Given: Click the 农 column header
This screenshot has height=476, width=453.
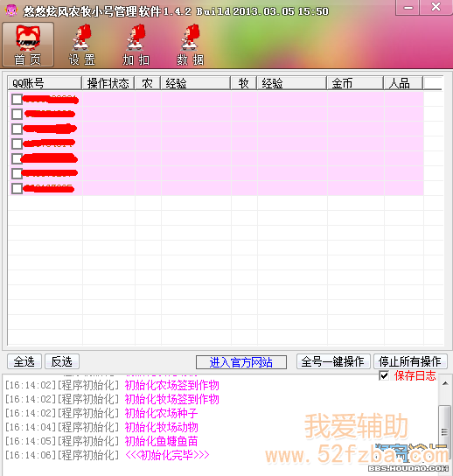Looking at the screenshot, I should 148,83.
